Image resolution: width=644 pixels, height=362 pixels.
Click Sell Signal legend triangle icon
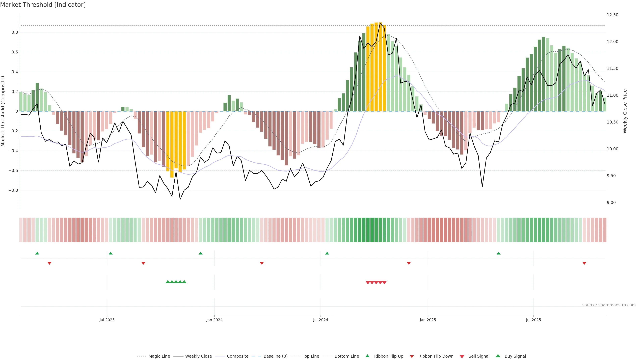[x=462, y=356]
